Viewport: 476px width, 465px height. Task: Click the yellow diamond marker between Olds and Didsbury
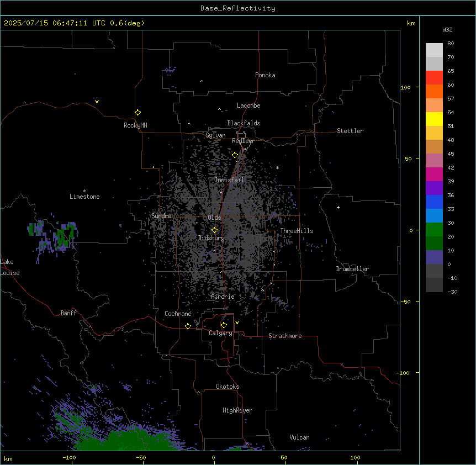coord(215,230)
